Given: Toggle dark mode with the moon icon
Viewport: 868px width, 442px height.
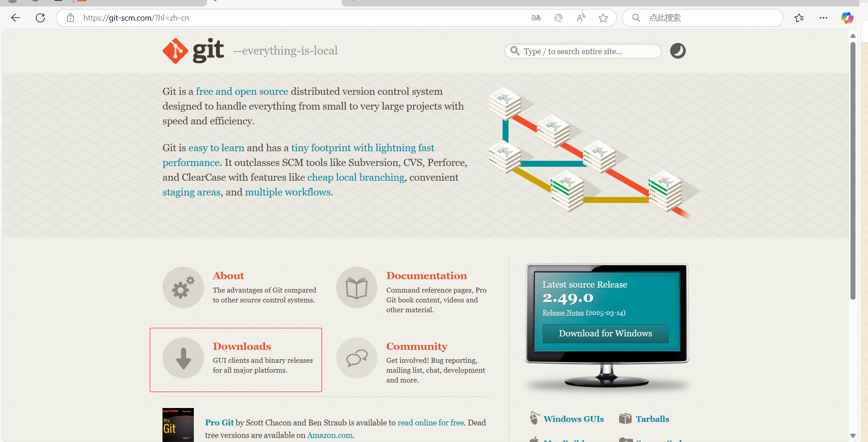Looking at the screenshot, I should [678, 51].
